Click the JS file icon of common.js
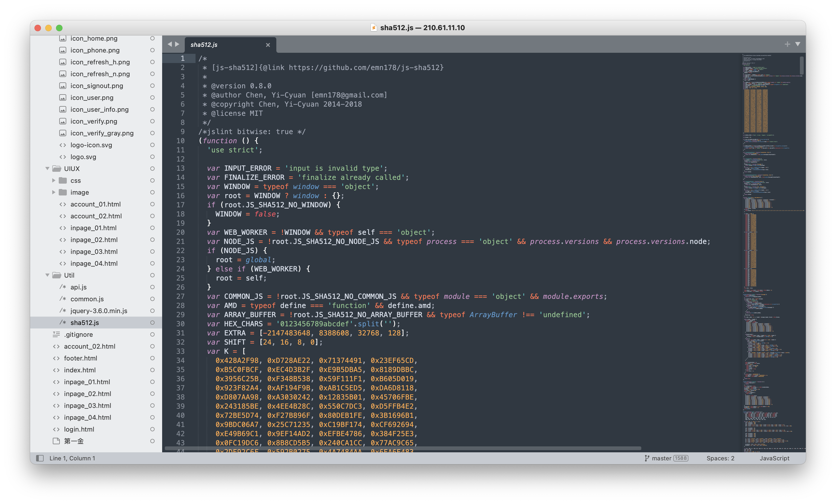 (x=63, y=299)
